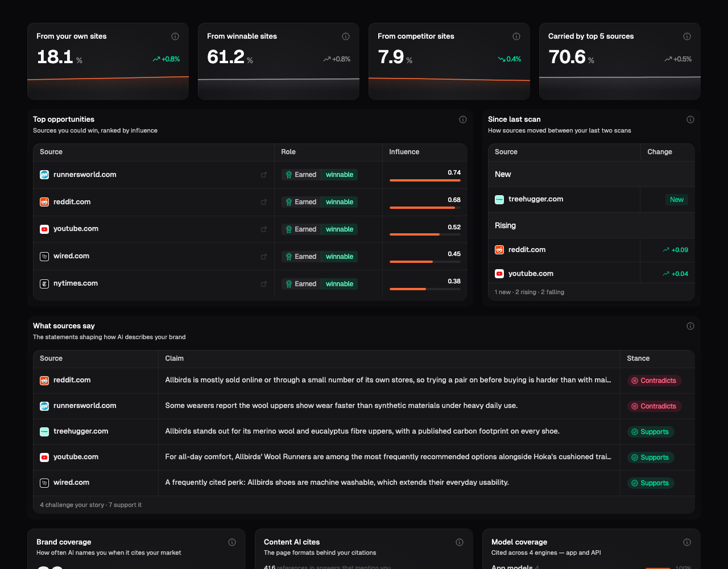This screenshot has height=569, width=728.
Task: Click +0.09 change for reddit.com
Action: (x=675, y=250)
